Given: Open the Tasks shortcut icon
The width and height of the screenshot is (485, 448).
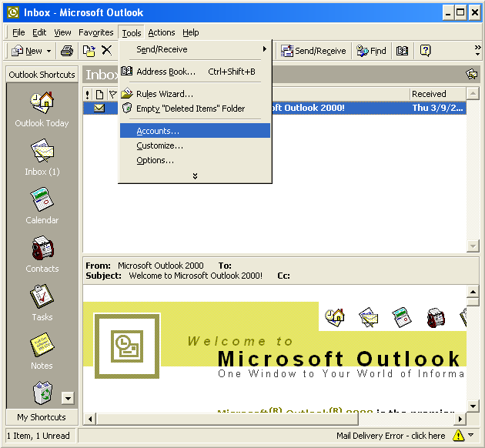Looking at the screenshot, I should 42,296.
